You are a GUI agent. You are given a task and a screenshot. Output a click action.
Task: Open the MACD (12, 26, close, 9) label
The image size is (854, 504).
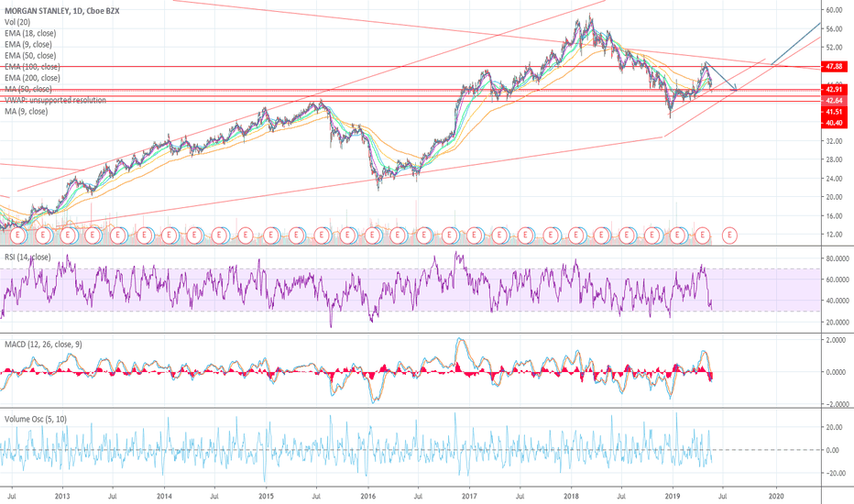click(x=44, y=345)
